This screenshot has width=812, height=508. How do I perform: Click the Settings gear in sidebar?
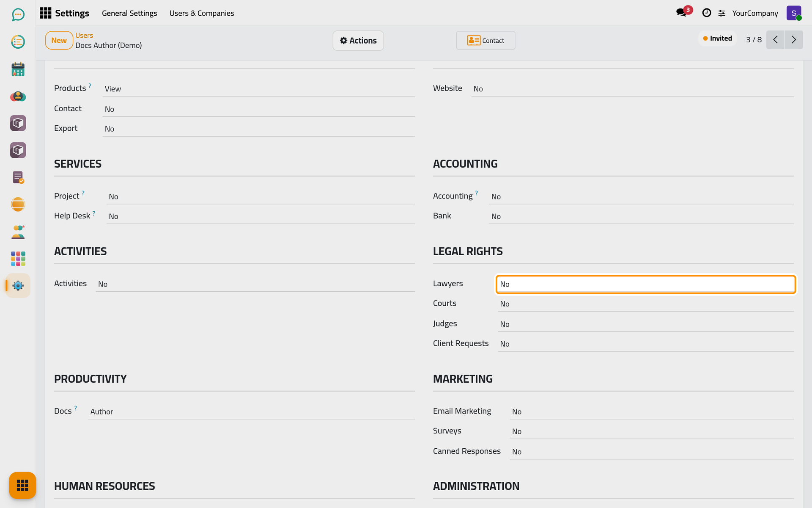click(x=18, y=286)
